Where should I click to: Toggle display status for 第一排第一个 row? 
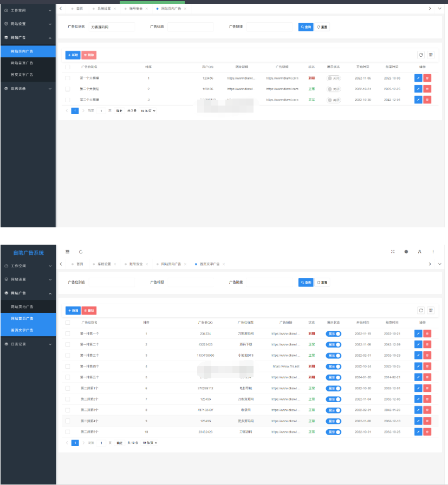coord(333,334)
